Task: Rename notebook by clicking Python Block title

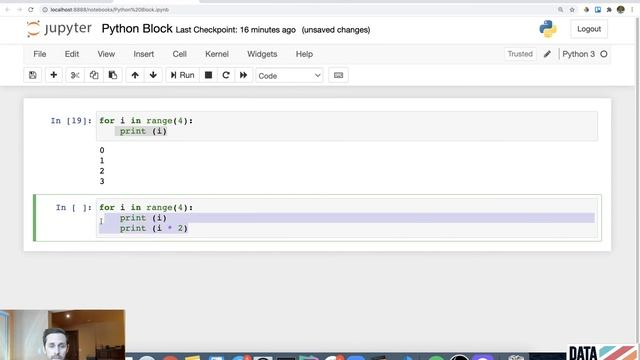Action: click(x=137, y=29)
